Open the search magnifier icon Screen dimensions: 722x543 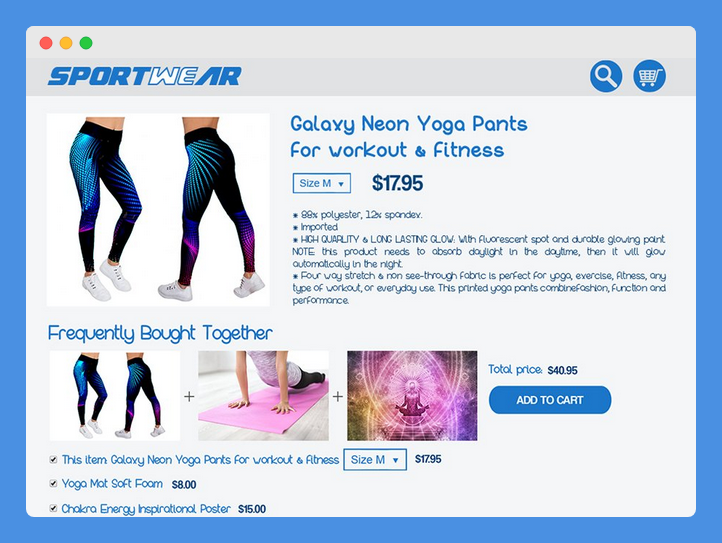click(606, 76)
